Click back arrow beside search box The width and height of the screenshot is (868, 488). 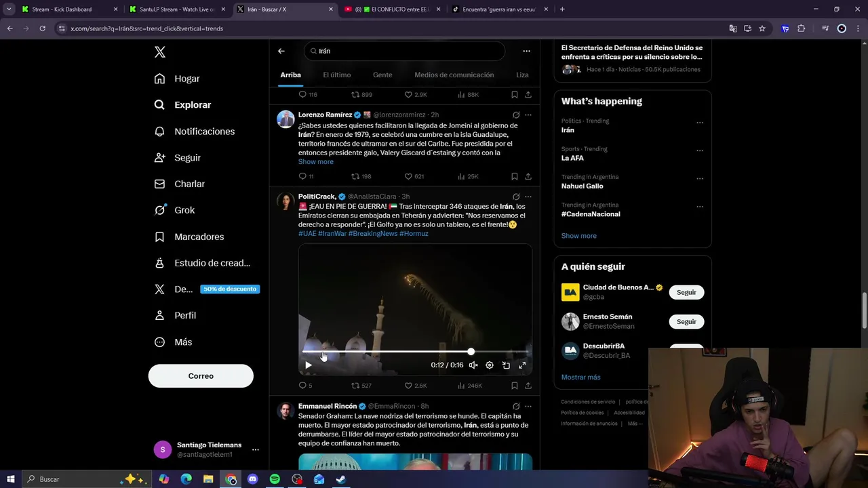281,51
